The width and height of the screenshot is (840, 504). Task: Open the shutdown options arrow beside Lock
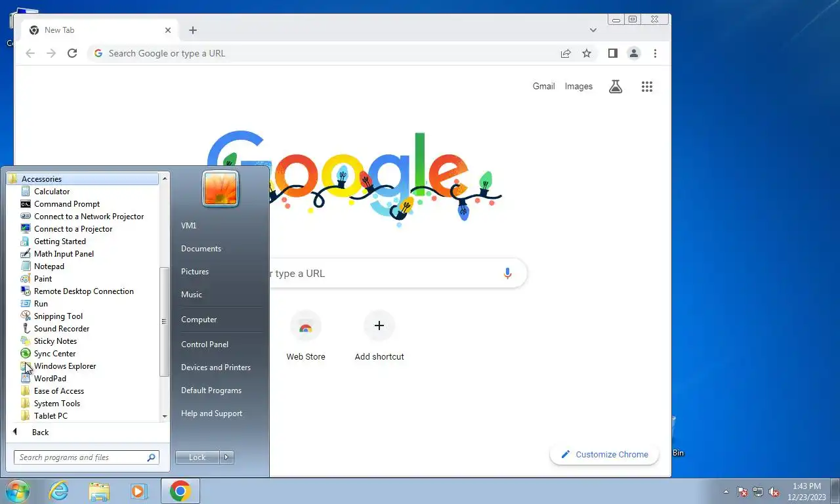click(226, 457)
